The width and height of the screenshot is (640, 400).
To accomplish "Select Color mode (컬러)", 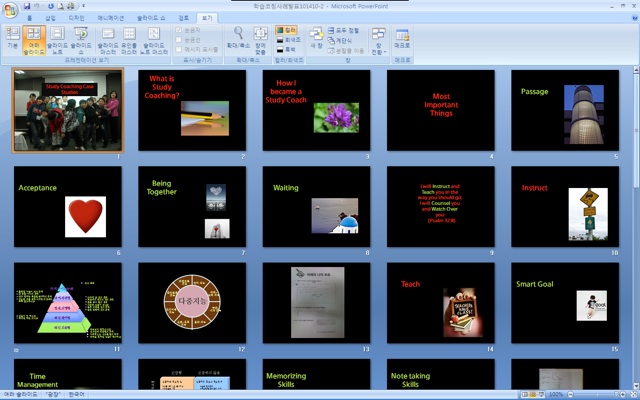I will click(x=286, y=30).
